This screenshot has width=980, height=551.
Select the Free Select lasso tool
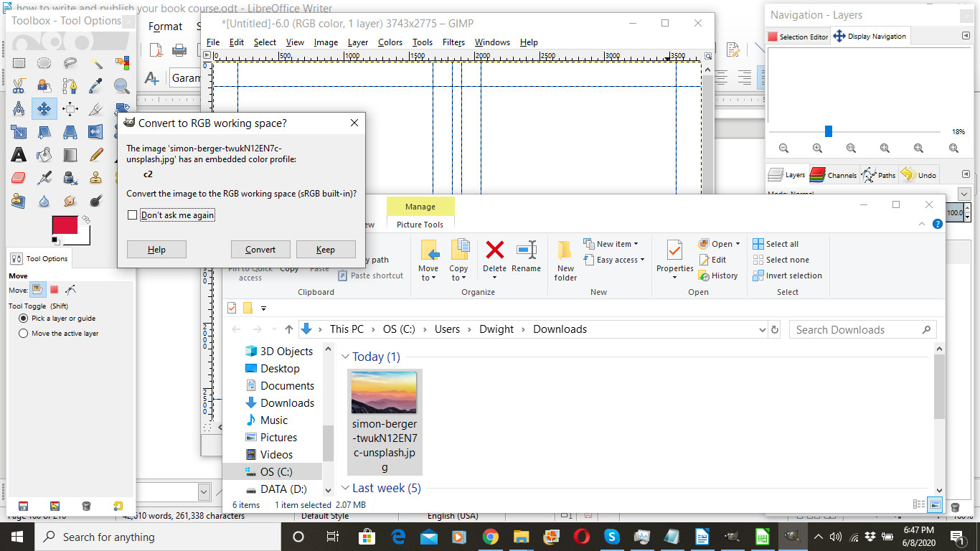70,63
